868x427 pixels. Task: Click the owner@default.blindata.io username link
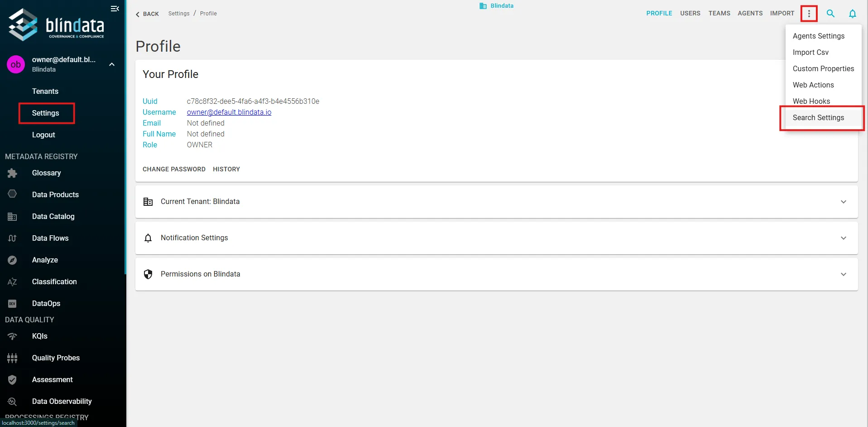click(x=229, y=112)
